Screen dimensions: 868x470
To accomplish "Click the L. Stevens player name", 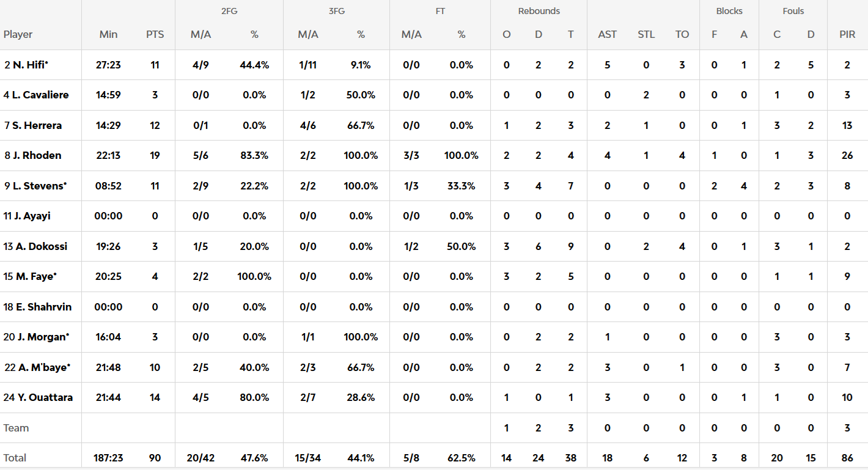I will [39, 186].
